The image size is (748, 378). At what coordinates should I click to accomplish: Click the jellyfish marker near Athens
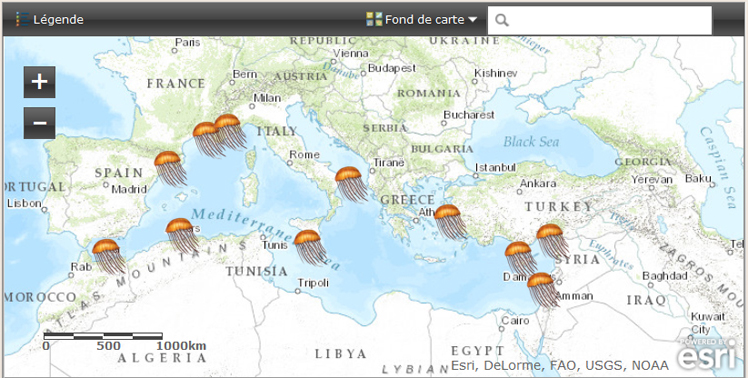pos(450,222)
